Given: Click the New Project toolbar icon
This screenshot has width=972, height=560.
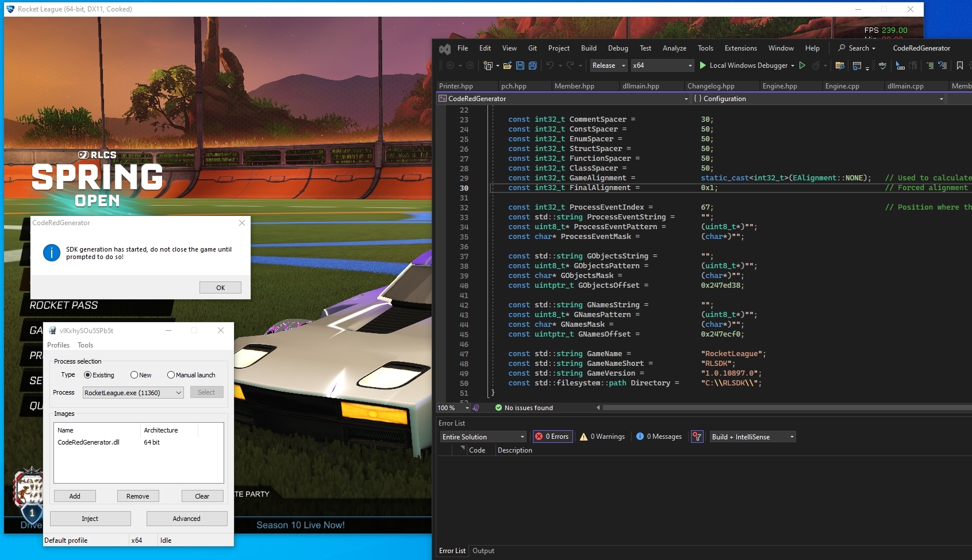Looking at the screenshot, I should pos(489,65).
